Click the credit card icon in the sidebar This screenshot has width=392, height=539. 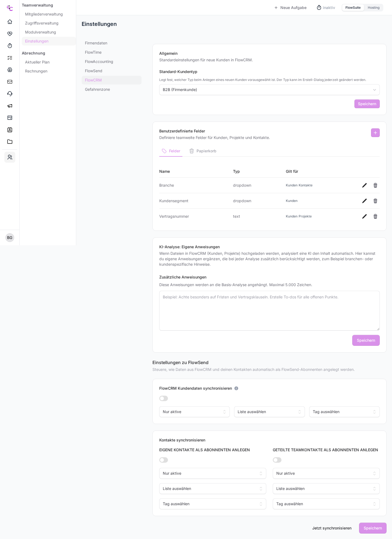[10, 117]
